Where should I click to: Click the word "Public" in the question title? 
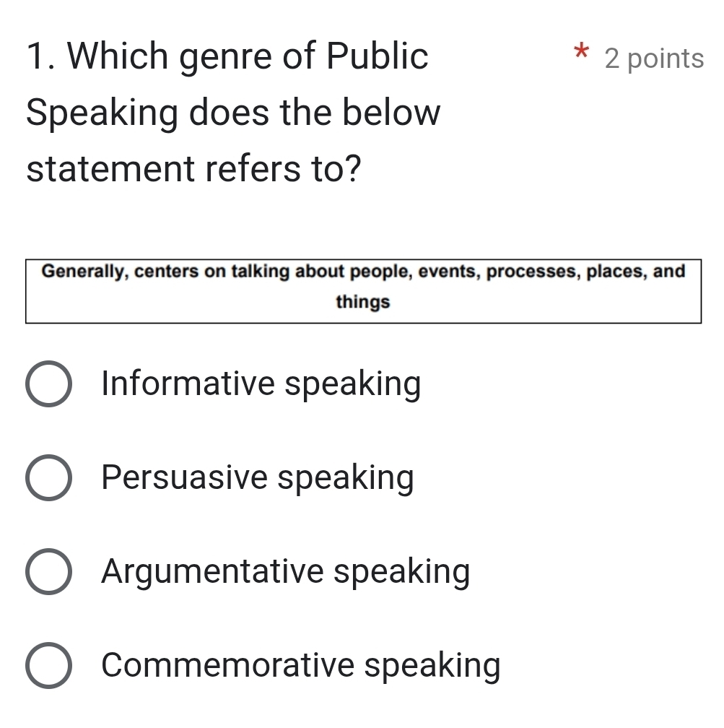[378, 56]
